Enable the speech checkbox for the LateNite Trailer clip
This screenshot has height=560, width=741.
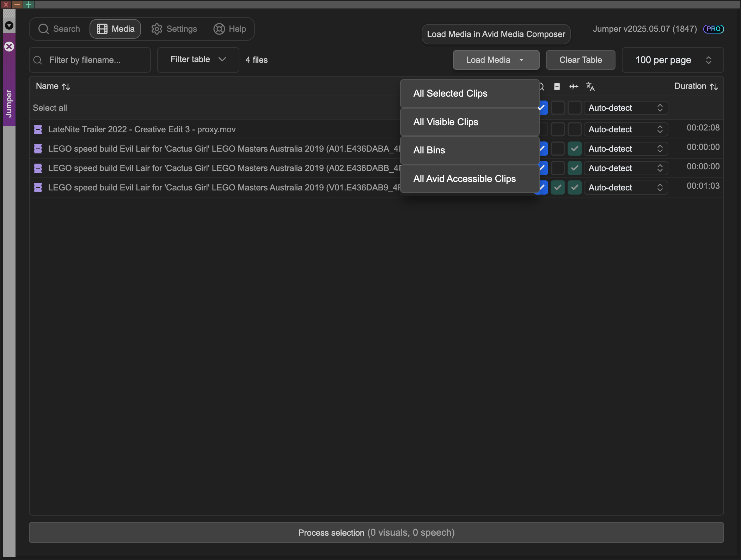pos(575,129)
